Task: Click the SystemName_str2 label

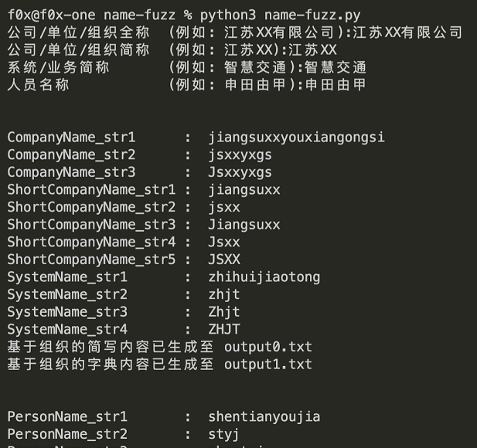Action: tap(67, 294)
